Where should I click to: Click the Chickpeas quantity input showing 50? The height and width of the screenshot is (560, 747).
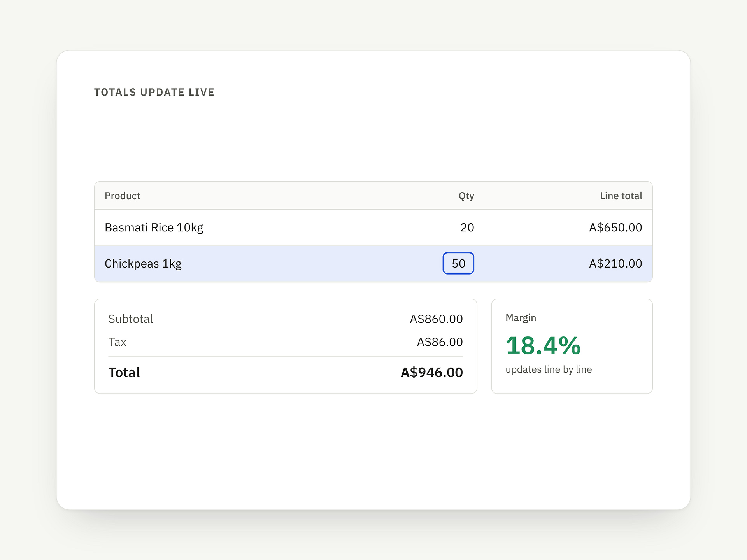pos(458,263)
